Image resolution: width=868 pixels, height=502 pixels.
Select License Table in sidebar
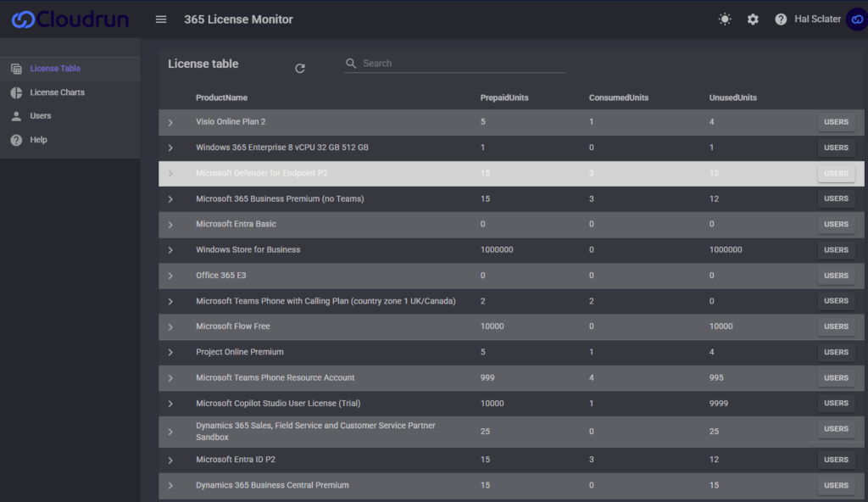[x=55, y=69]
